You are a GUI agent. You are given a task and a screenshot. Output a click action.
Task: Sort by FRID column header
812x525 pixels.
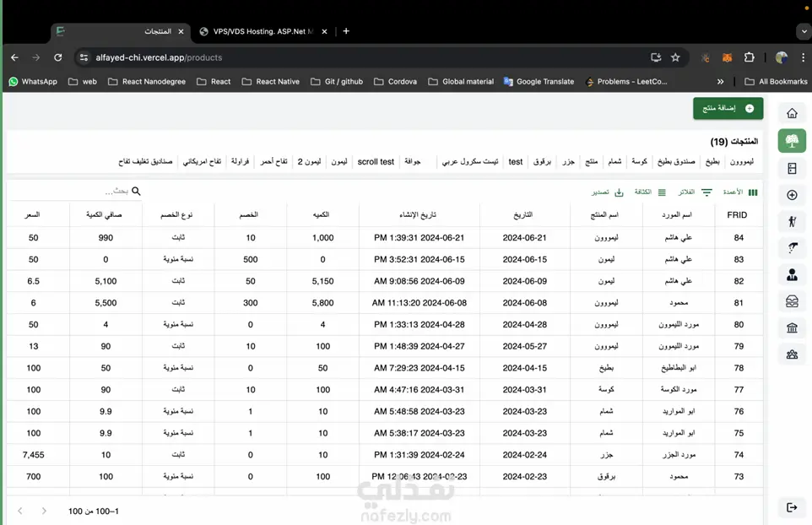pyautogui.click(x=736, y=215)
